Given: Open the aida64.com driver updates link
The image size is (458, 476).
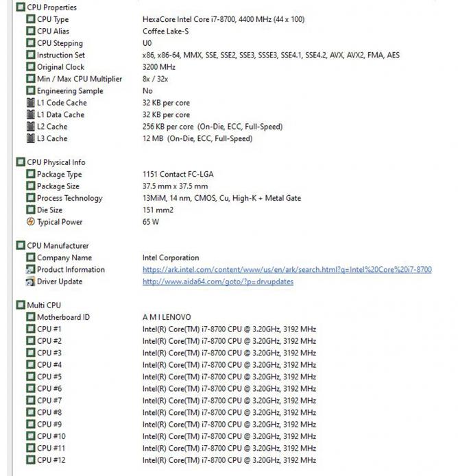Looking at the screenshot, I should [218, 281].
